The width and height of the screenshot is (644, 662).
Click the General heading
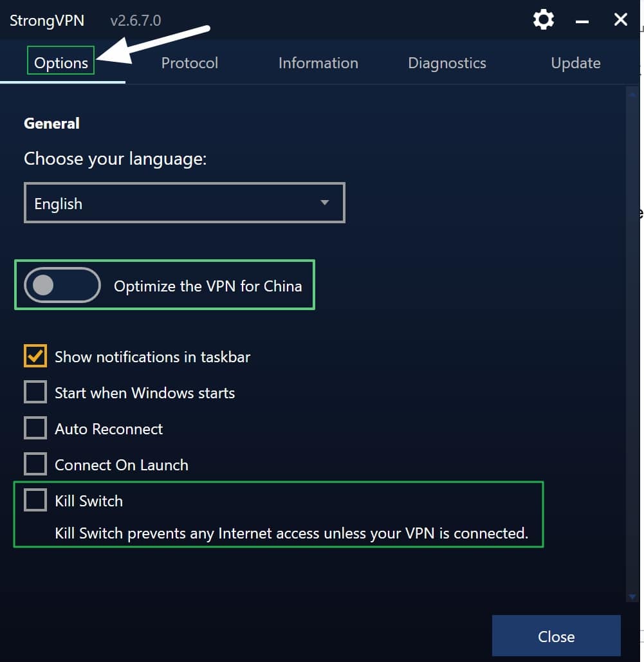[x=51, y=124]
